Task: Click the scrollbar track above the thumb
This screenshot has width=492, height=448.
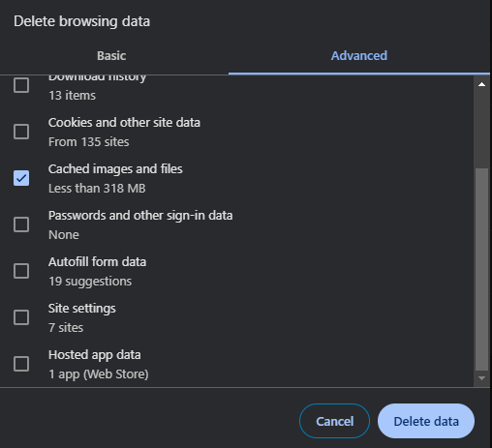Action: point(481,129)
